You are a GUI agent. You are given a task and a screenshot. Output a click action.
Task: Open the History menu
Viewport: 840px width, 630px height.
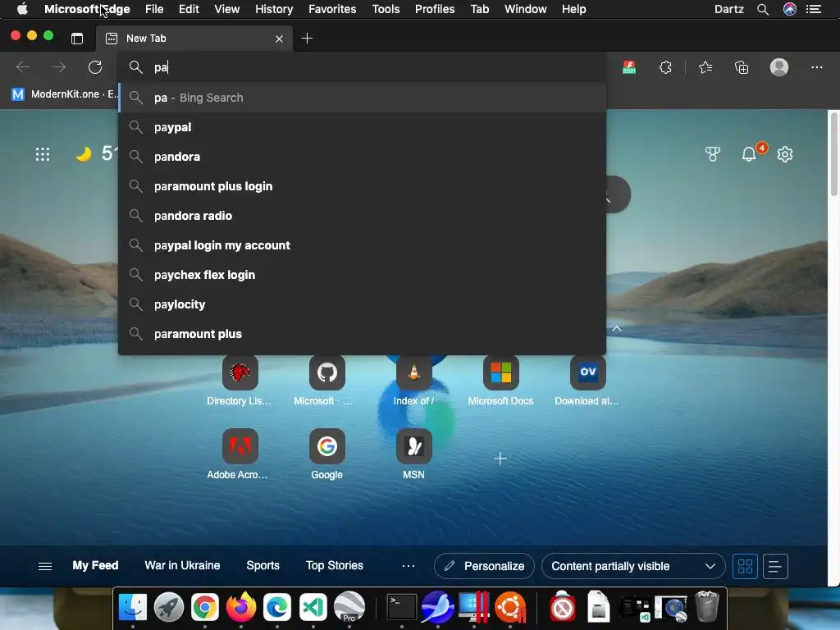click(274, 9)
